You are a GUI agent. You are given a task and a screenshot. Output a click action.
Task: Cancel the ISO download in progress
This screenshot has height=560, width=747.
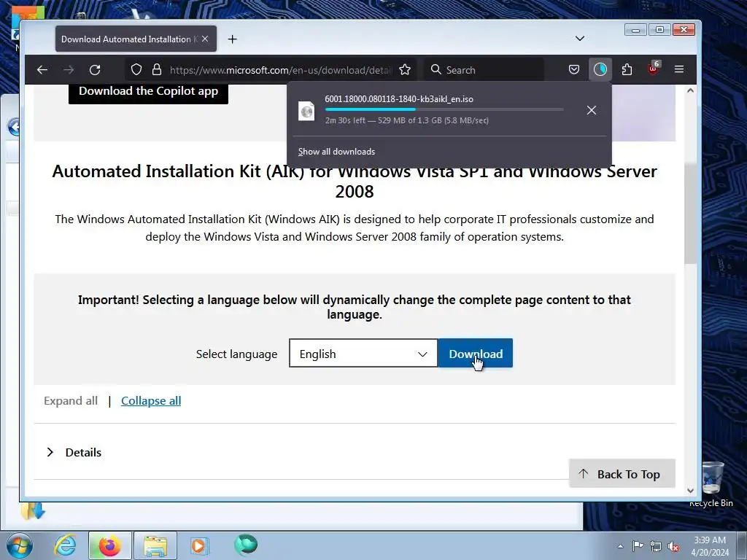click(592, 111)
